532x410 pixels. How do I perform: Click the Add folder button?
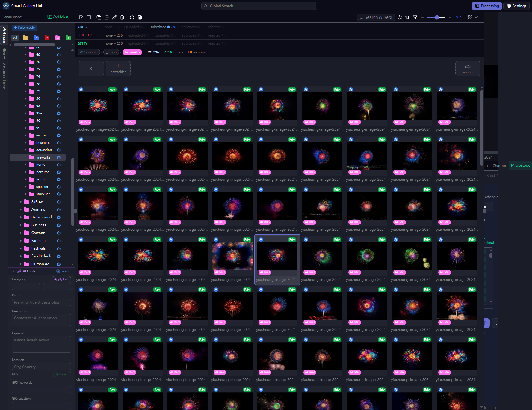(58, 17)
